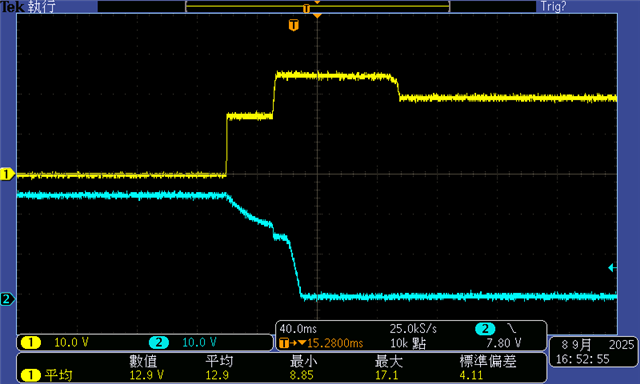Click the 15.2800ms trigger delay value
640x384 pixels.
335,343
